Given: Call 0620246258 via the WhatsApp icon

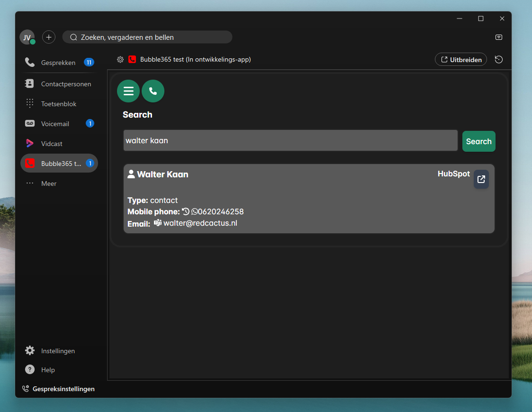Looking at the screenshot, I should (x=195, y=211).
